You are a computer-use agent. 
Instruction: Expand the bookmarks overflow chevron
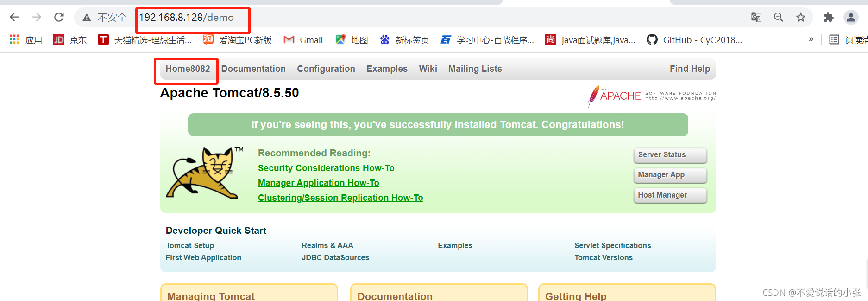tap(811, 39)
